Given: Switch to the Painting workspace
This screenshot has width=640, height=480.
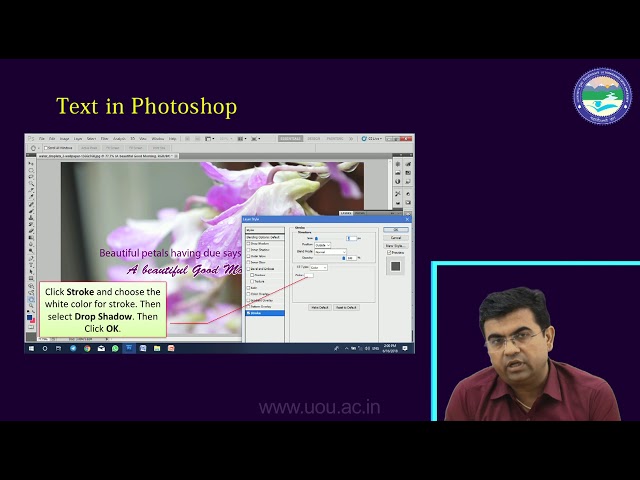Looking at the screenshot, I should 335,139.
